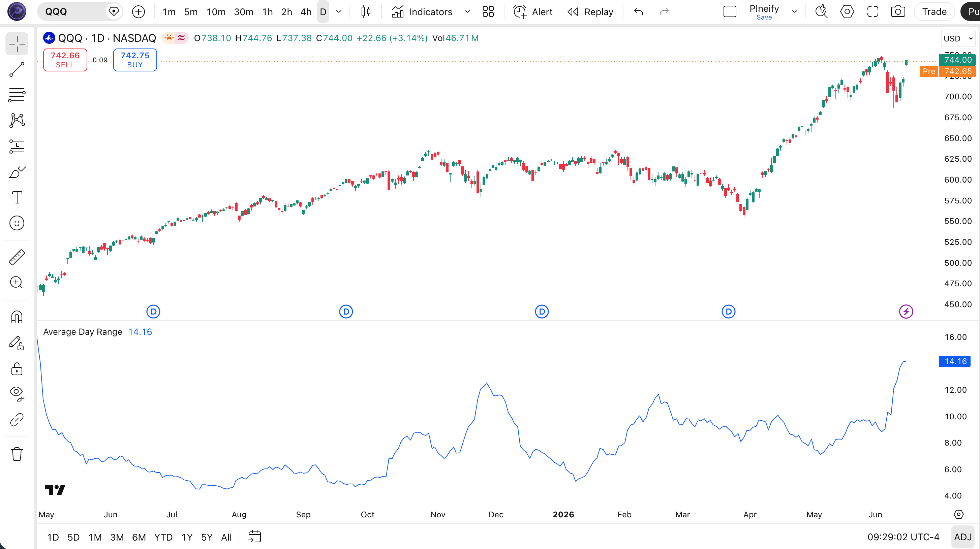The width and height of the screenshot is (980, 549).
Task: Open the emoji icons tool
Action: (17, 223)
